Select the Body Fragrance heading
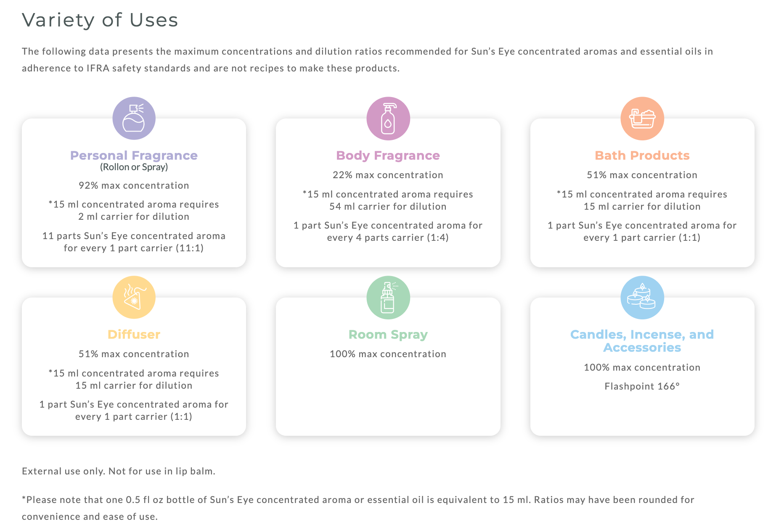768x532 pixels. pos(388,155)
